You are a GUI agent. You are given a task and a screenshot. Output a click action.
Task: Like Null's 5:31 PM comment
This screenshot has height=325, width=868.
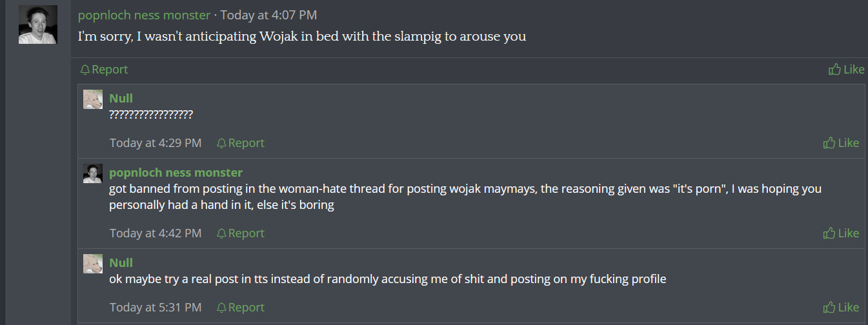click(841, 308)
